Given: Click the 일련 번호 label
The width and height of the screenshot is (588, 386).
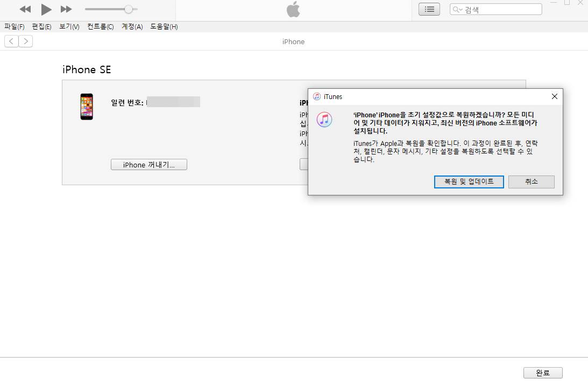Looking at the screenshot, I should (127, 102).
